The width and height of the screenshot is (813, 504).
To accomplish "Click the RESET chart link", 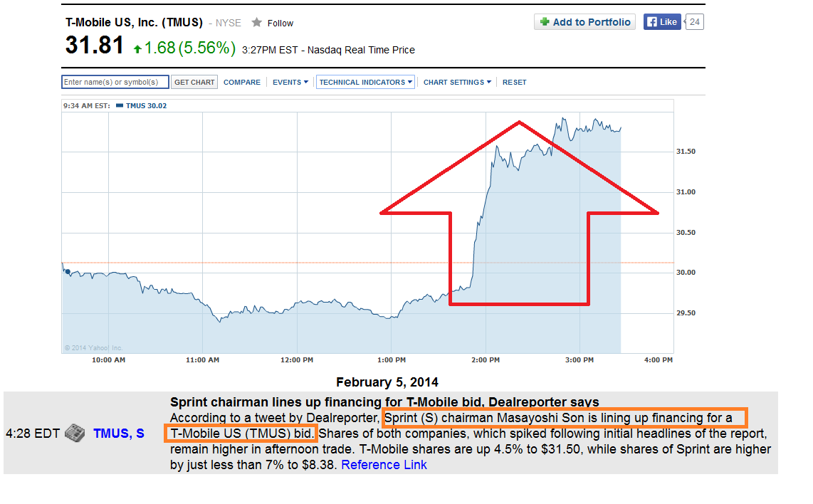I will (514, 82).
